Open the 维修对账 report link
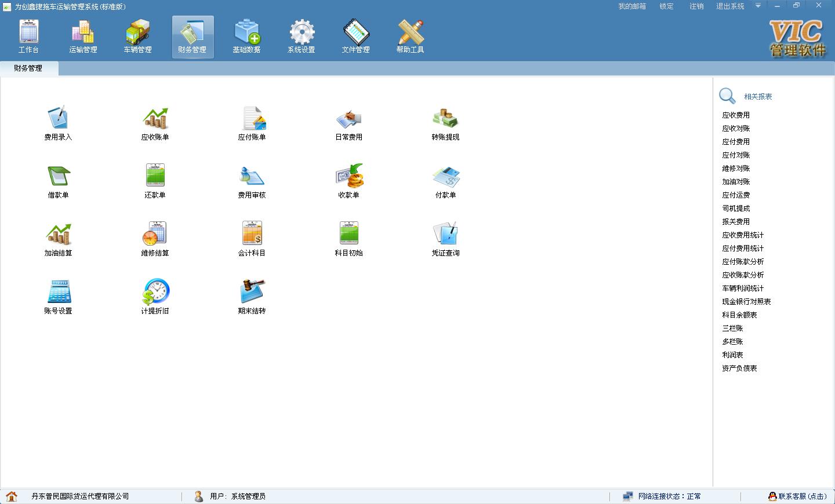 tap(736, 169)
